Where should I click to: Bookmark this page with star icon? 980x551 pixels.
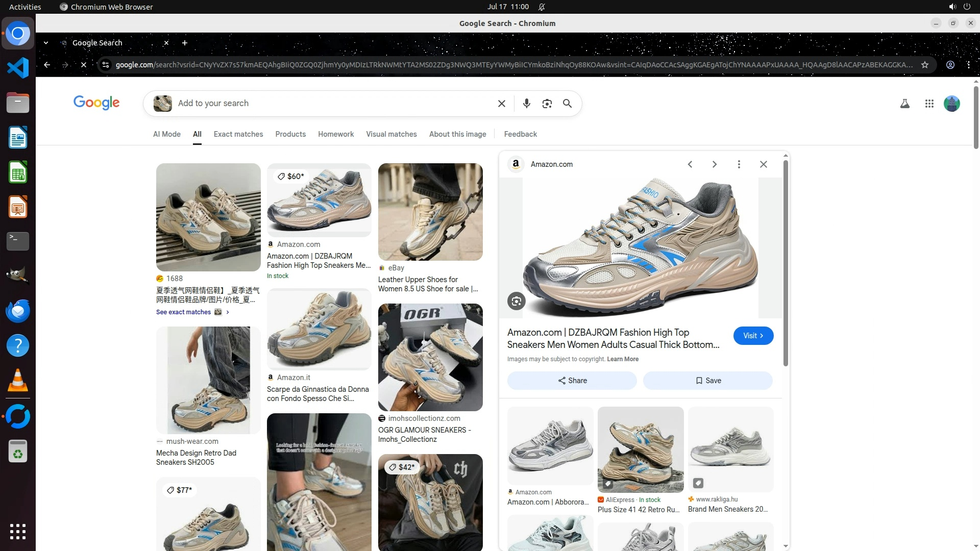point(924,65)
